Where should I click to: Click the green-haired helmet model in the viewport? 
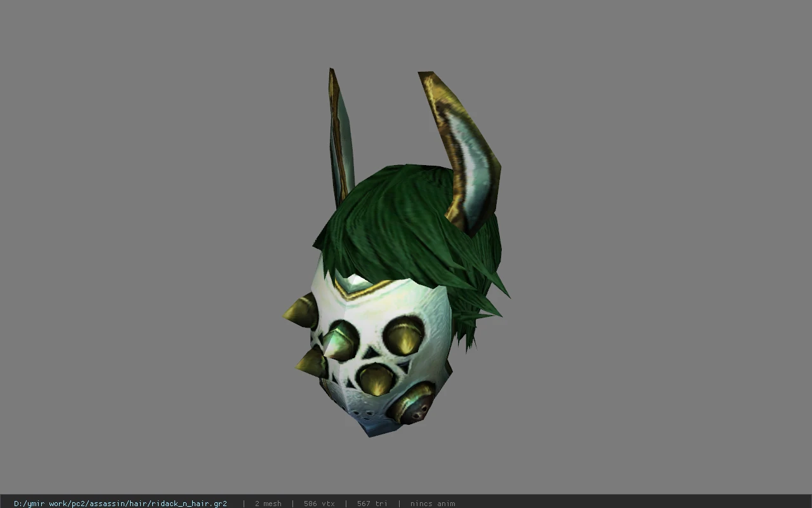pos(396,253)
